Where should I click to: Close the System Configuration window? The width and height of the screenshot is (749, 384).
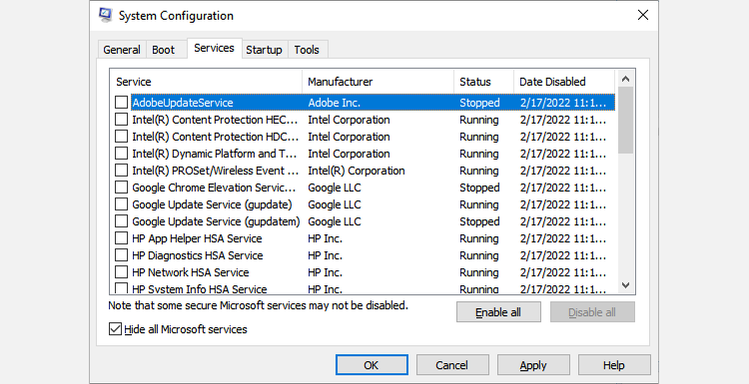[x=643, y=15]
